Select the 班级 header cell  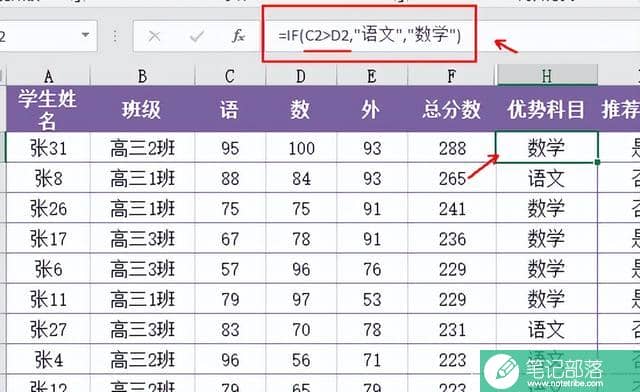point(142,109)
